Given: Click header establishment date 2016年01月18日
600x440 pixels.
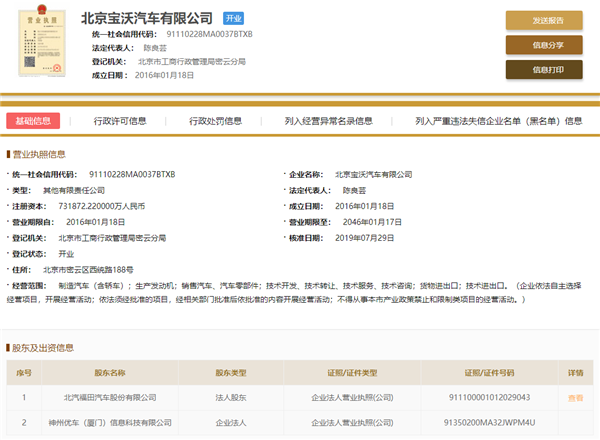Looking at the screenshot, I should tap(164, 75).
